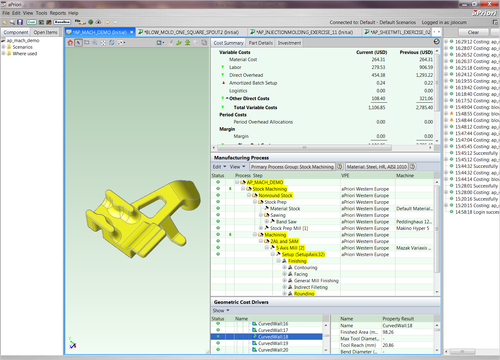Click the ap_mach_demo root in Component tree

tap(23, 40)
